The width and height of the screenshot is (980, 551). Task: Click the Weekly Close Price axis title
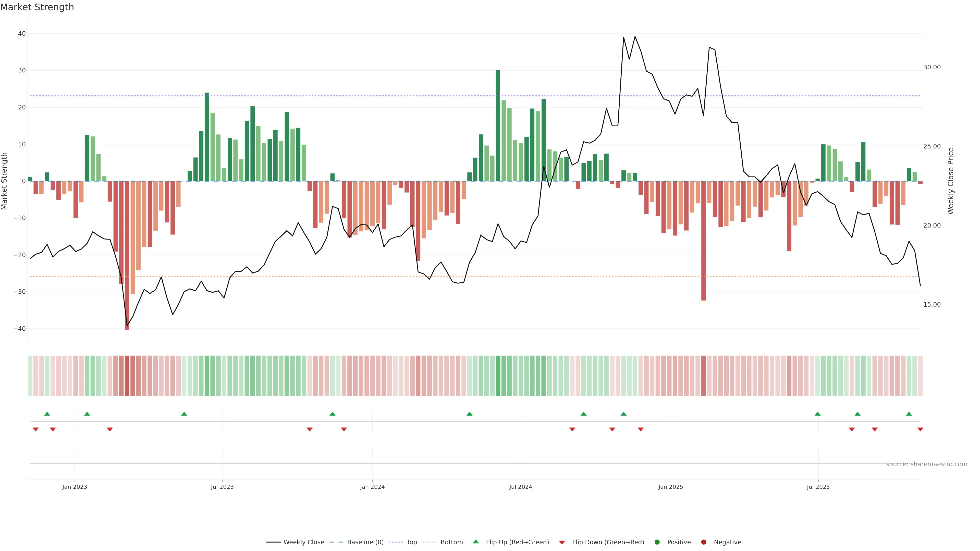(x=951, y=181)
